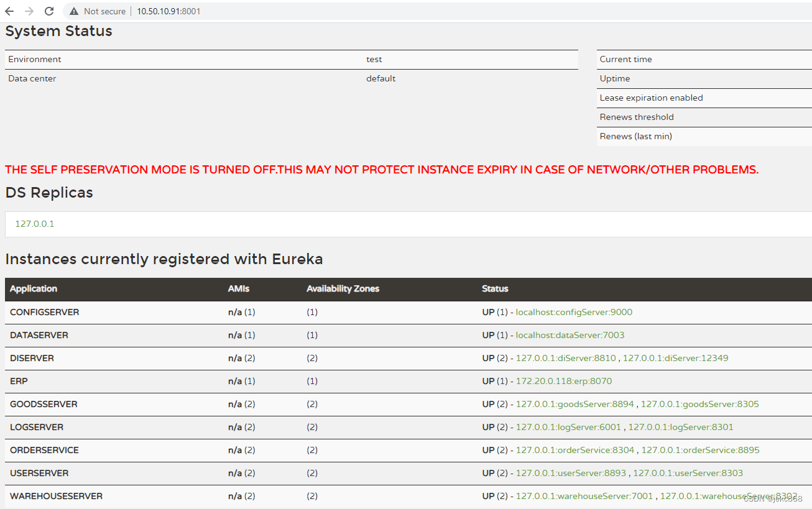Screen dimensions: 812x509
Task: Open the 127.0.0.1 DS replica link
Action: click(x=34, y=224)
